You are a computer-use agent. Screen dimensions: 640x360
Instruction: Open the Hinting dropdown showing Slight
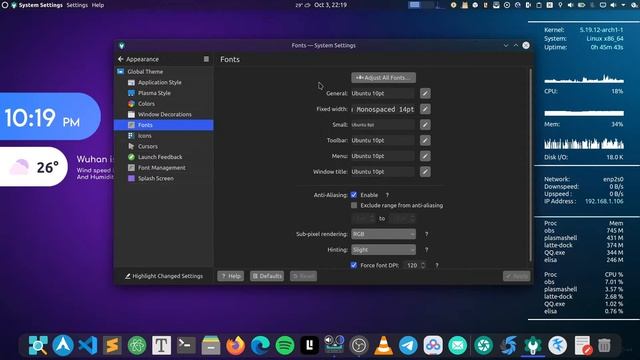383,250
